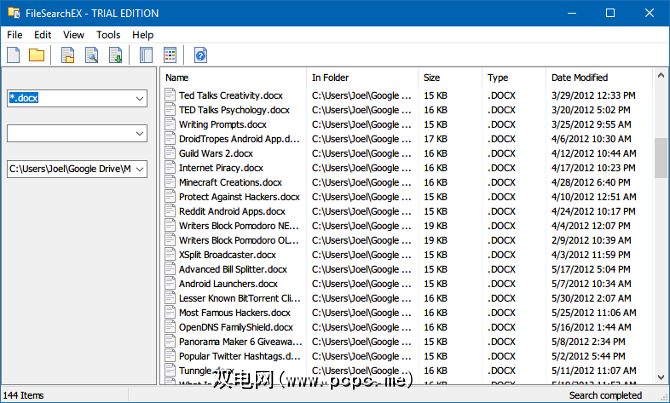Open the Help menu

pos(143,35)
